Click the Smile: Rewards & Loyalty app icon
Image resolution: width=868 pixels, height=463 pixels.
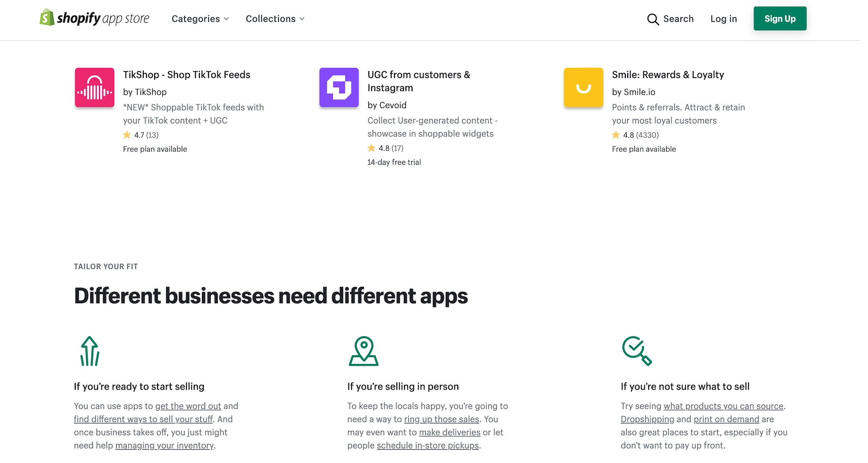[x=583, y=87]
